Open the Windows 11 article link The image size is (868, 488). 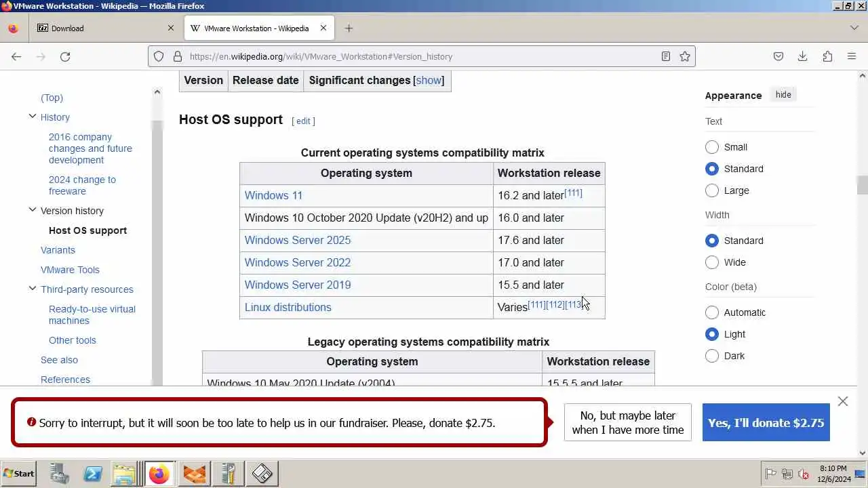coord(273,195)
